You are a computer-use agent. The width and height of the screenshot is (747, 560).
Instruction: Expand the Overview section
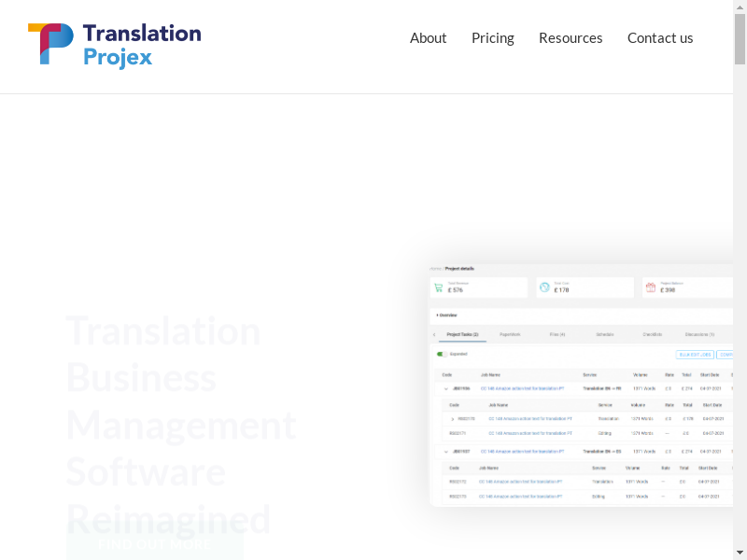(447, 315)
